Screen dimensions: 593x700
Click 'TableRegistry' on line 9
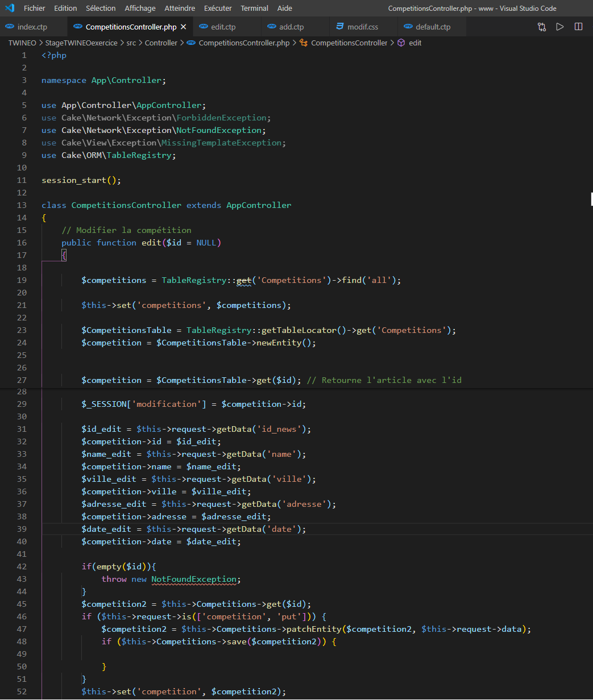(x=139, y=155)
